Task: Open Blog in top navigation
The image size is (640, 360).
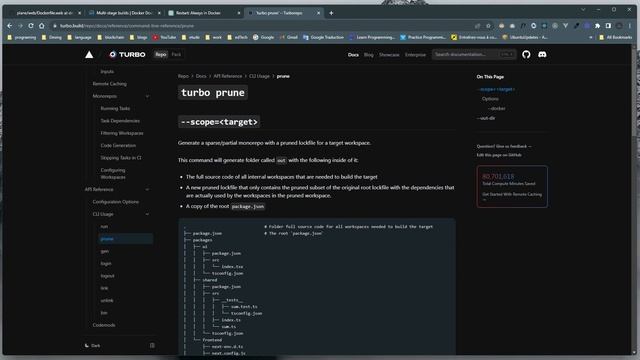Action: [x=369, y=55]
